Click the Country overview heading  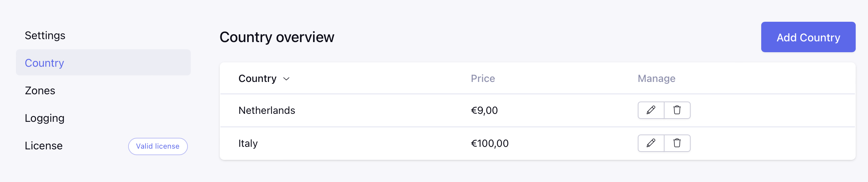coord(277,37)
